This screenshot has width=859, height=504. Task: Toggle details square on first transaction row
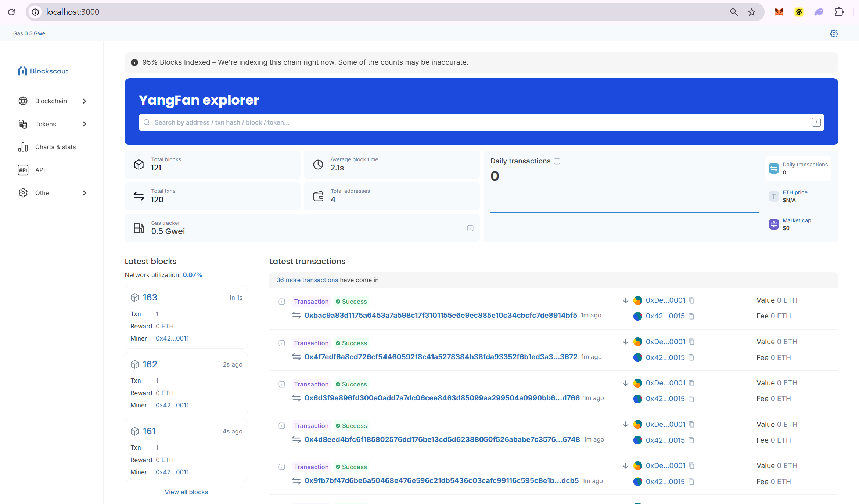point(282,302)
